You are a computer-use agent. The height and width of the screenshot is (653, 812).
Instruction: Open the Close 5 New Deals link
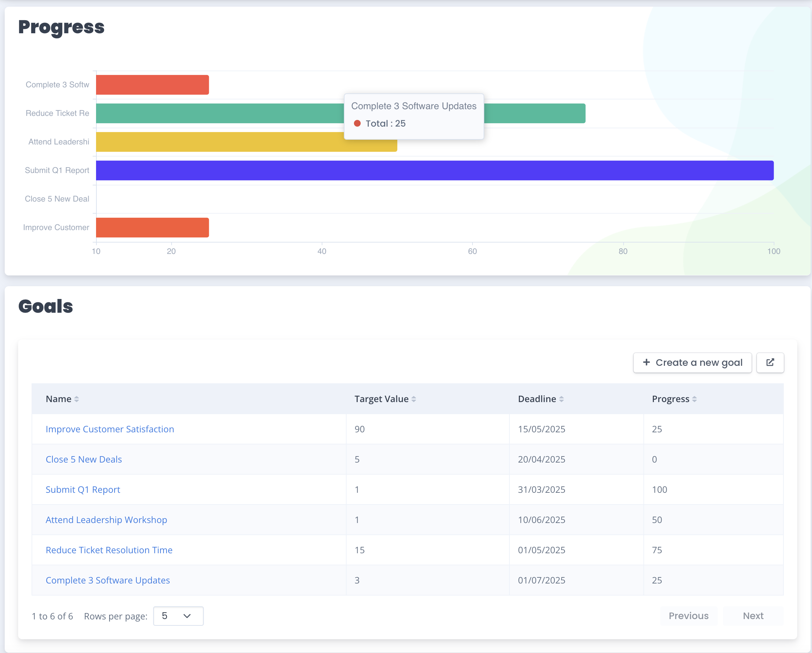tap(84, 459)
